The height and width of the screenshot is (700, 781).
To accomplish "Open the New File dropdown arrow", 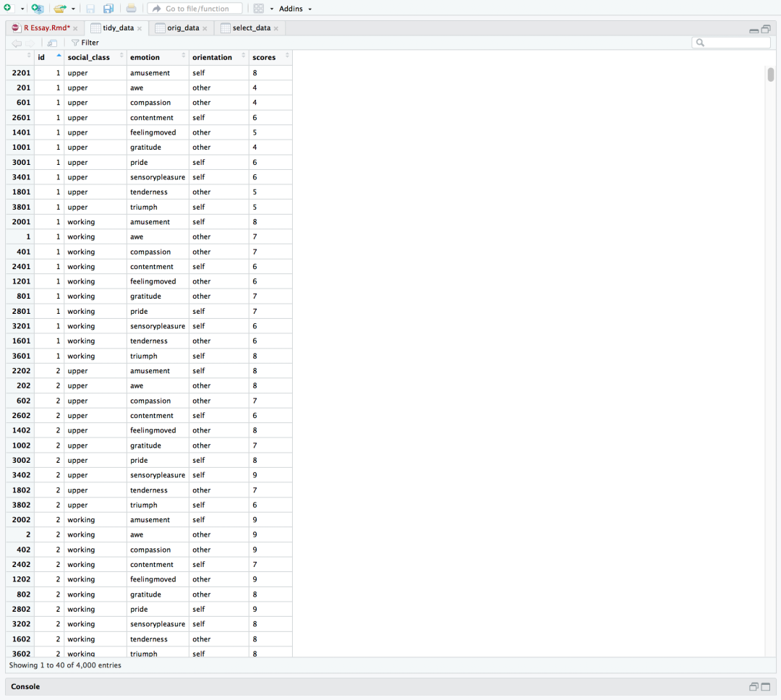I will pos(22,9).
